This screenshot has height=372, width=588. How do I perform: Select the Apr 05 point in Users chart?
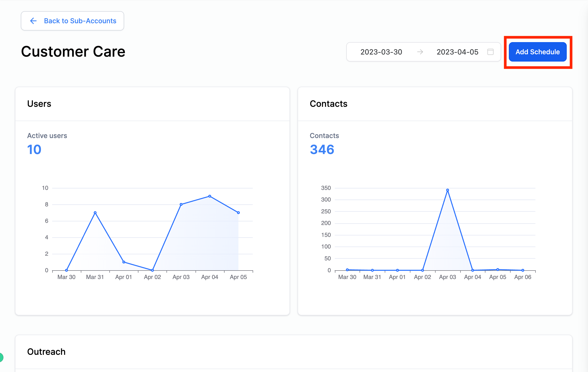pos(238,213)
